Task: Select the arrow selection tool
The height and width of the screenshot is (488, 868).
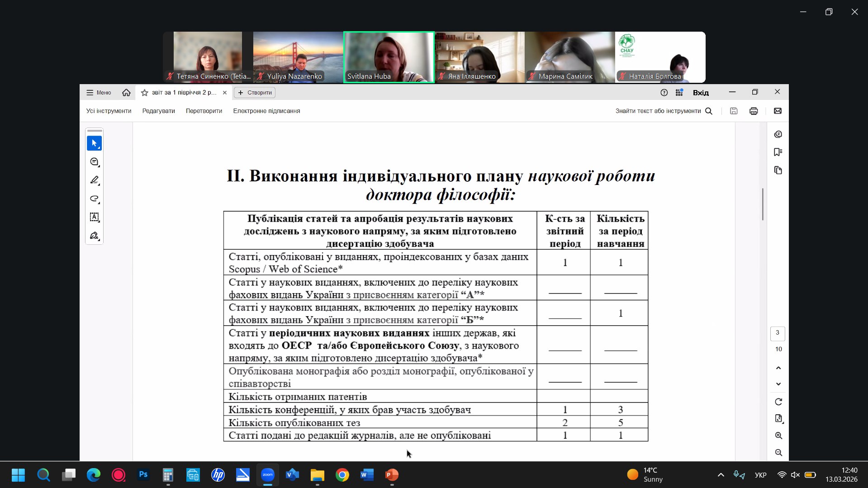Action: tap(94, 143)
